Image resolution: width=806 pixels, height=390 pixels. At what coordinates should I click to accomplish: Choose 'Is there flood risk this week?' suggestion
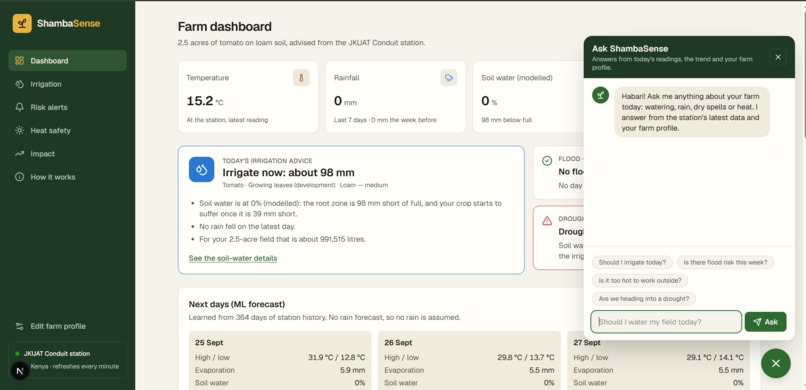(725, 262)
